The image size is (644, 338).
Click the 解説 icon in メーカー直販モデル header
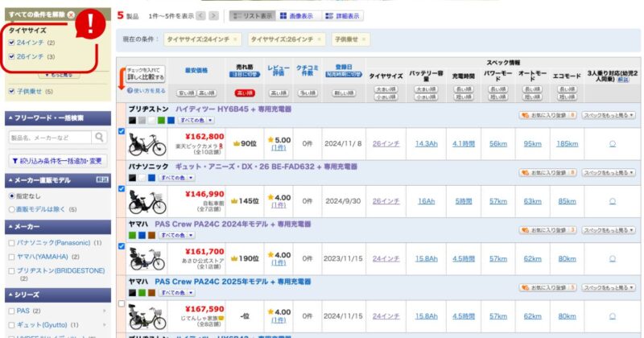(x=102, y=180)
